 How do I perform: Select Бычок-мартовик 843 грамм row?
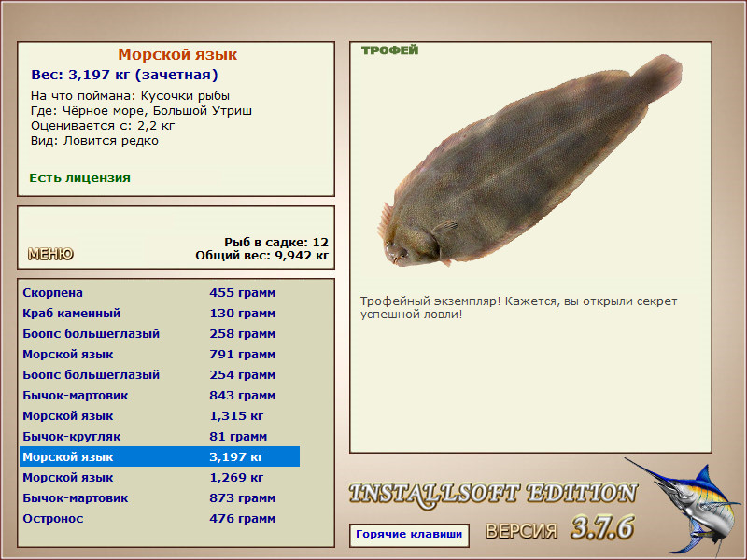click(x=160, y=395)
